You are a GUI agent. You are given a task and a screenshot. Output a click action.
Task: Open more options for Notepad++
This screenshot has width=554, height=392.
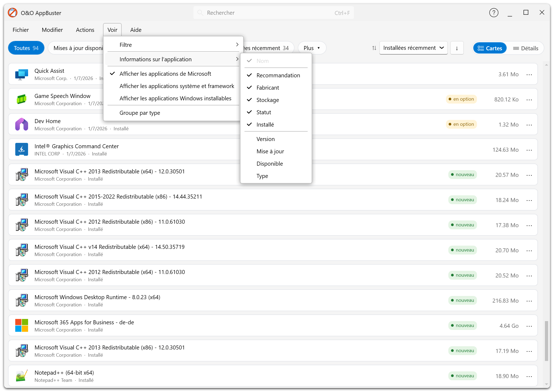point(529,376)
